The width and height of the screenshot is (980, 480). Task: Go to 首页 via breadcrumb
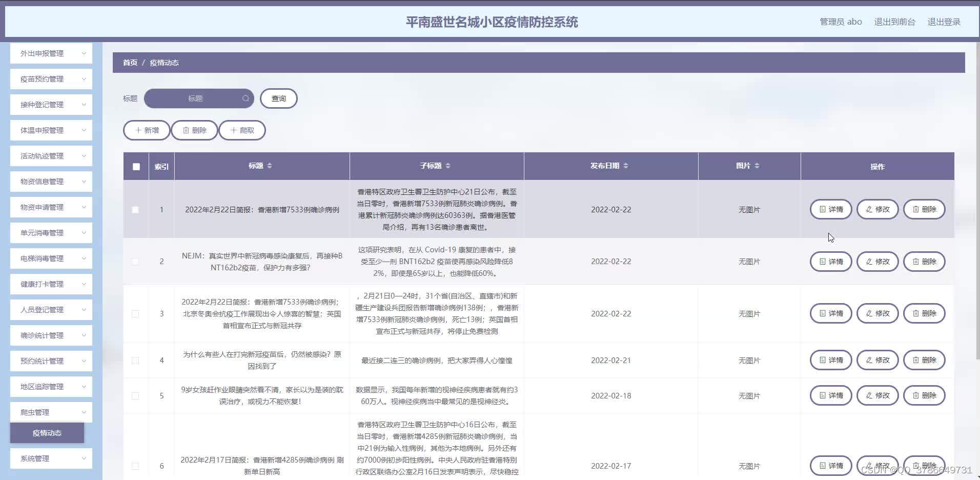click(x=130, y=63)
